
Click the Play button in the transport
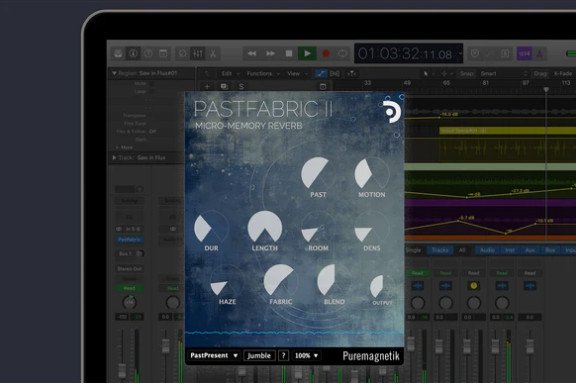tap(307, 54)
